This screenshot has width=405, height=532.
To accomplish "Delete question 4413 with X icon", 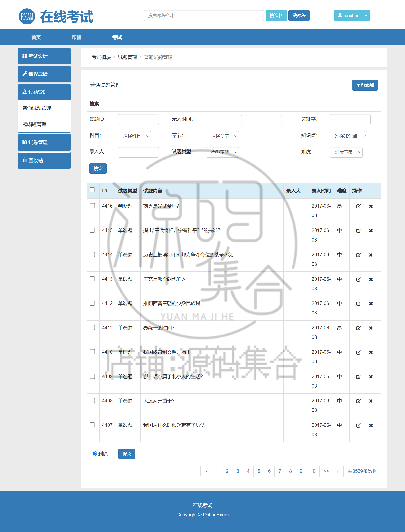I will (371, 279).
